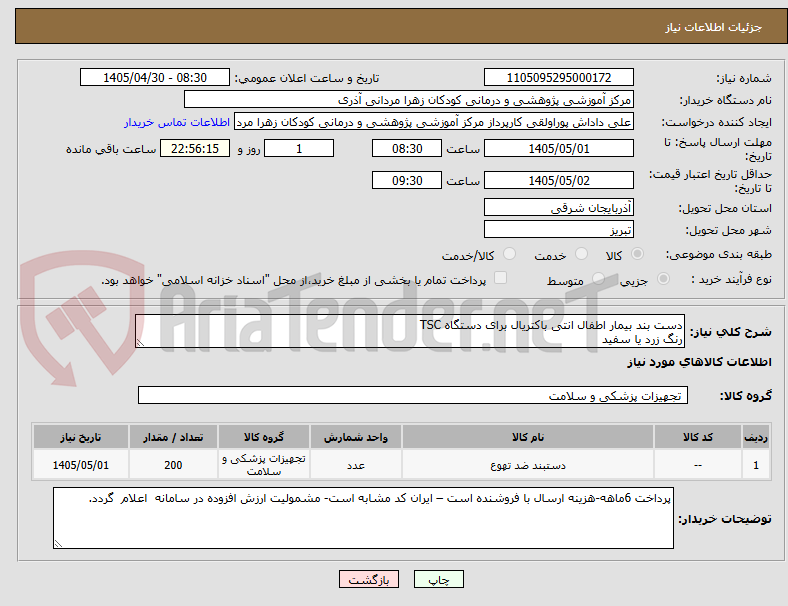Select the خدمت radio button
788x606 pixels.
point(581,254)
